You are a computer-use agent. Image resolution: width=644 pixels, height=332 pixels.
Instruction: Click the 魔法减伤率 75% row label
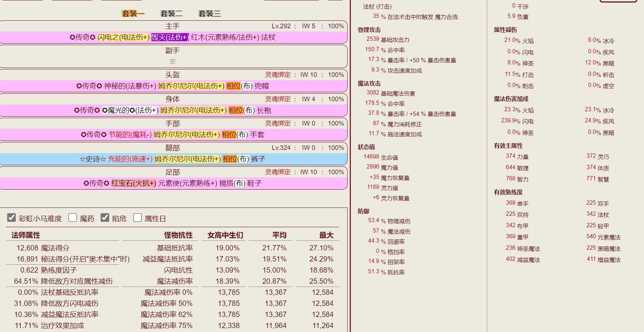pyautogui.click(x=166, y=326)
